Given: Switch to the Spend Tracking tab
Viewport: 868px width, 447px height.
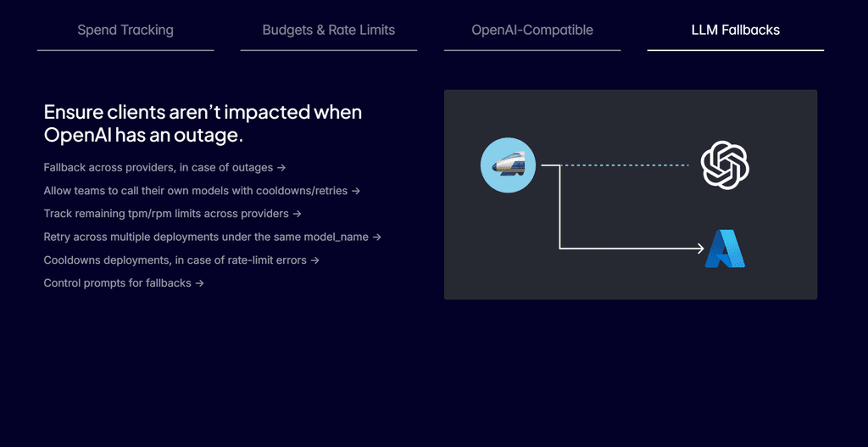Looking at the screenshot, I should click(x=125, y=31).
